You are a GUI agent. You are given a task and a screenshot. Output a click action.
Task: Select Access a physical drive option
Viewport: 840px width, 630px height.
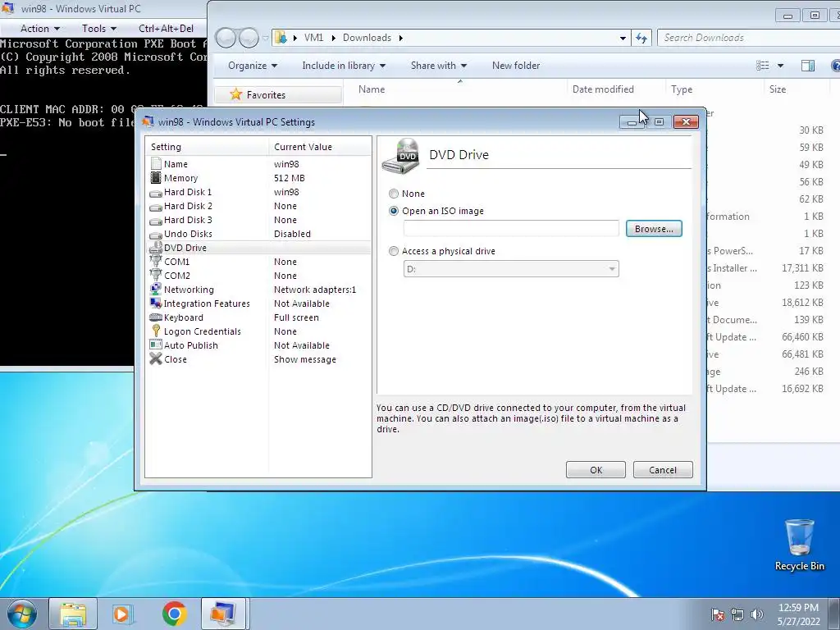(394, 251)
